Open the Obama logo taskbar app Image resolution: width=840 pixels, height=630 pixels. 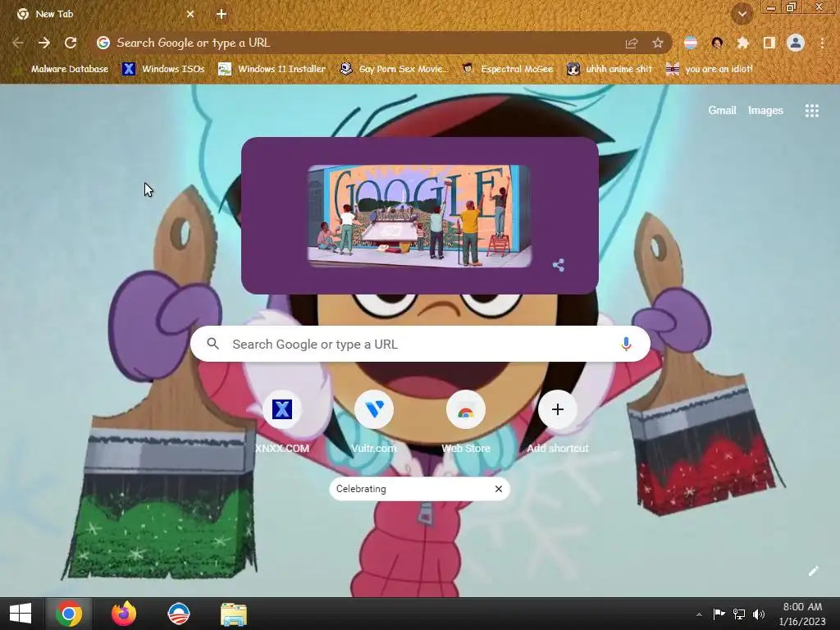178,614
